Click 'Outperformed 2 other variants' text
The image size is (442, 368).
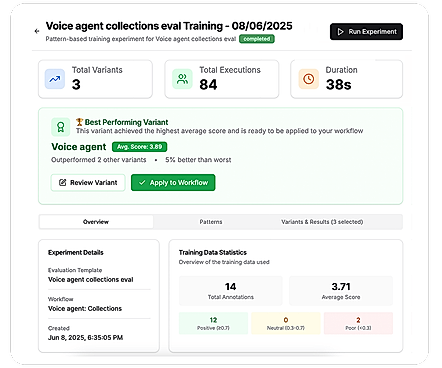(x=99, y=160)
